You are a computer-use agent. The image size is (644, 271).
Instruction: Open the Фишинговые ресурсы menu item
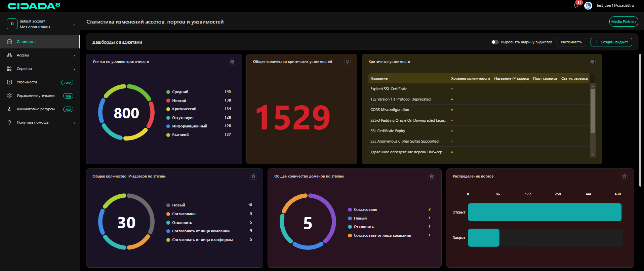coord(40,109)
